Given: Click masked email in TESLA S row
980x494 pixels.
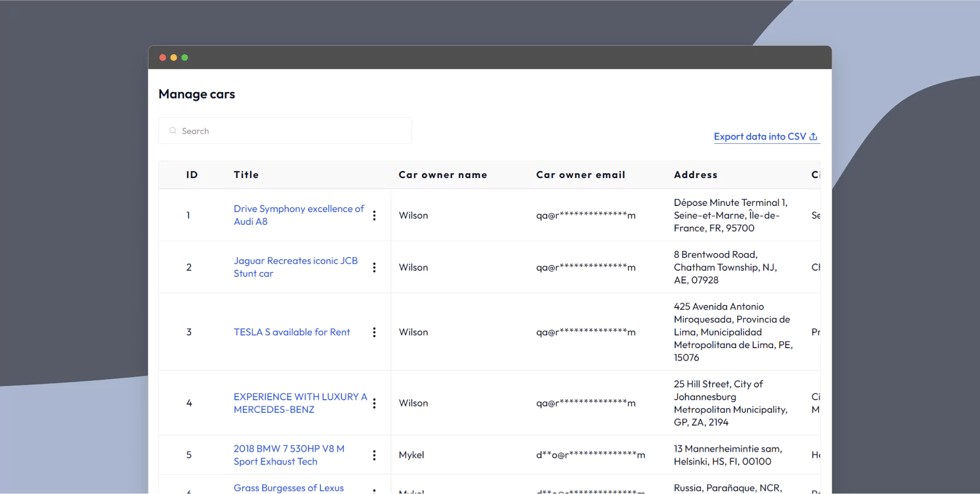Looking at the screenshot, I should tap(586, 332).
